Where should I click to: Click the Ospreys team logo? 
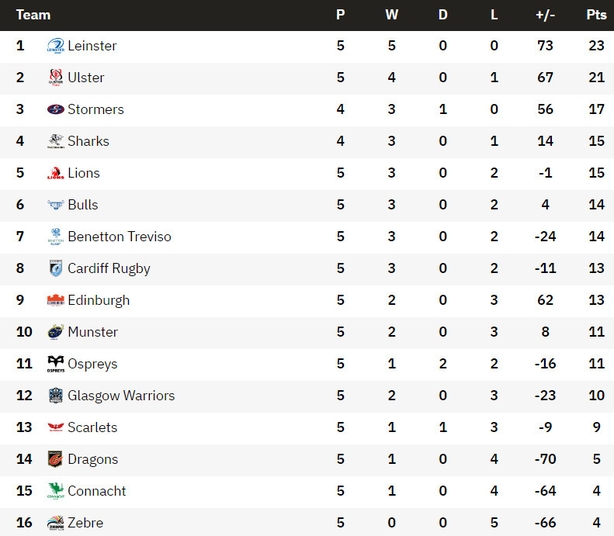[x=56, y=364]
